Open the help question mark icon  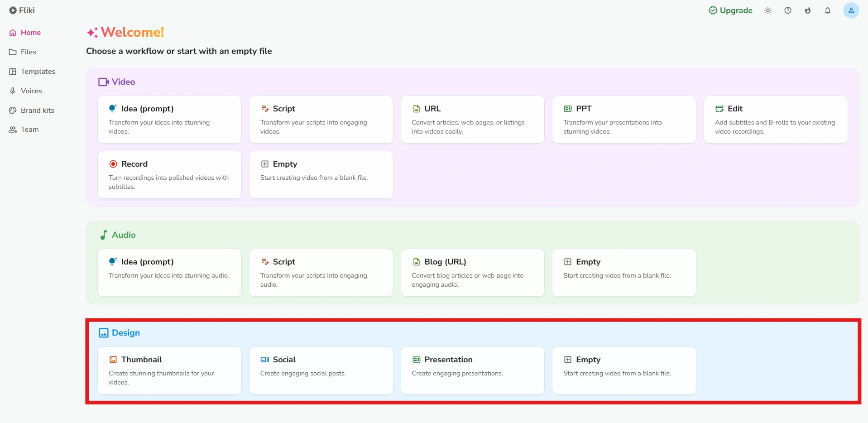788,10
